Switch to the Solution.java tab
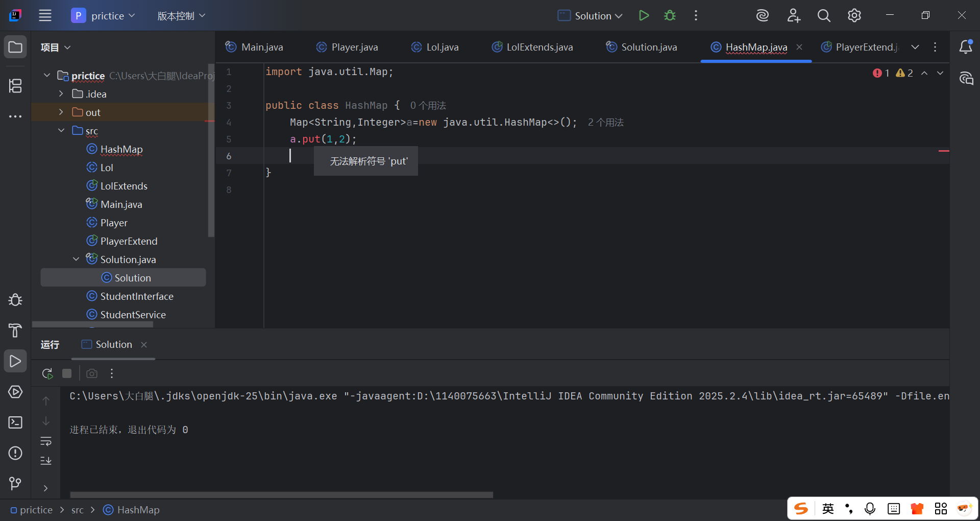The image size is (980, 521). click(642, 47)
